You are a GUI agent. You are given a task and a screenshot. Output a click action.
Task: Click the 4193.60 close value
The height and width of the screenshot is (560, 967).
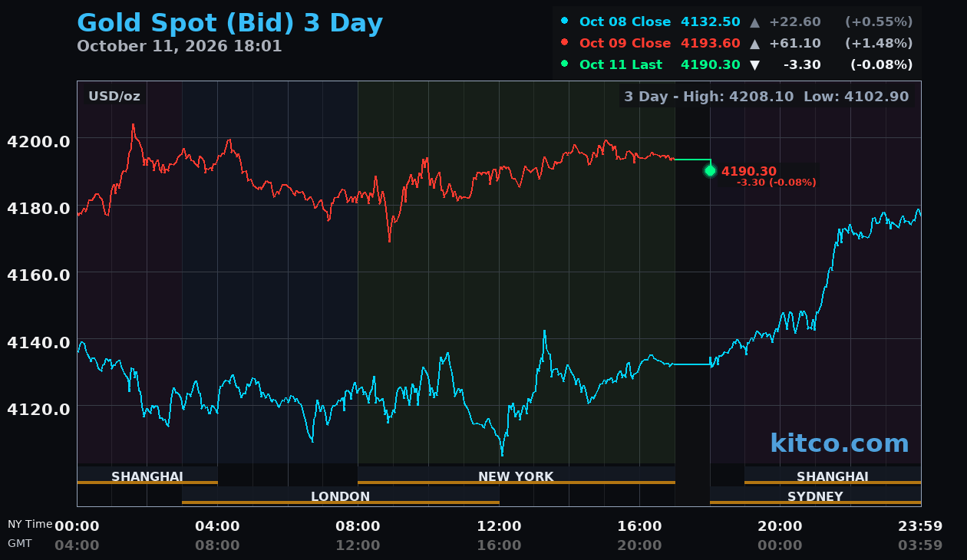coord(711,43)
